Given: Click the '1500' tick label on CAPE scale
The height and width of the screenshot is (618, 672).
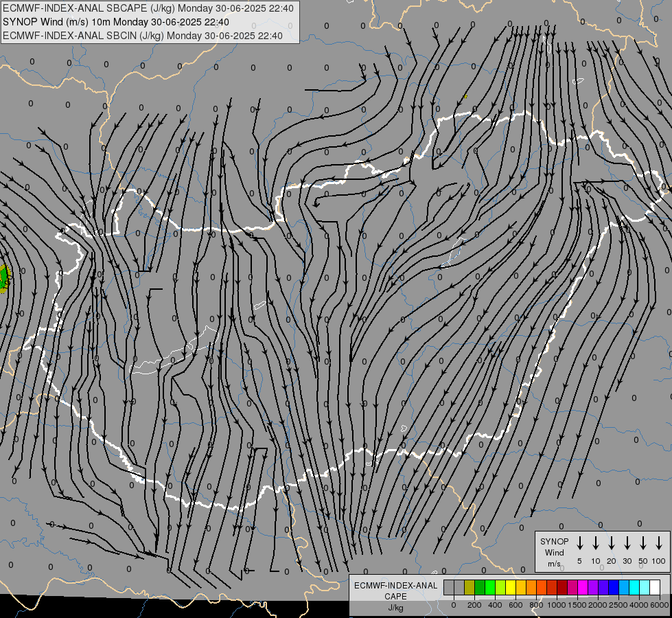Looking at the screenshot, I should click(x=577, y=605).
